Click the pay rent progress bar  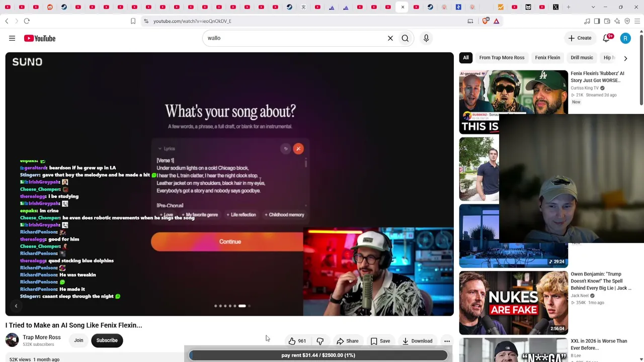coord(318,355)
